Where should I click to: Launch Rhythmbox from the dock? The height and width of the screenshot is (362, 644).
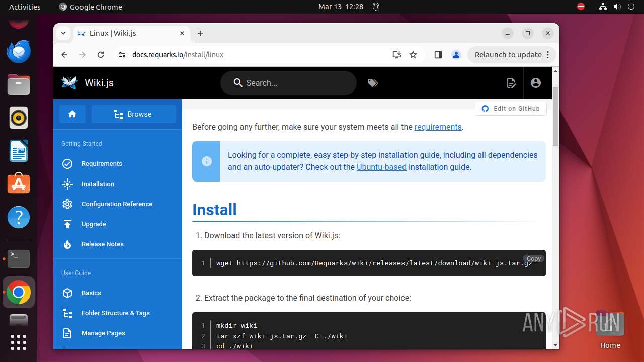(19, 118)
